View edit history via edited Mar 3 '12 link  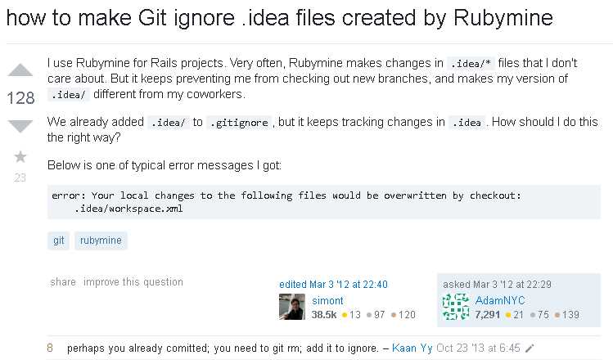333,285
